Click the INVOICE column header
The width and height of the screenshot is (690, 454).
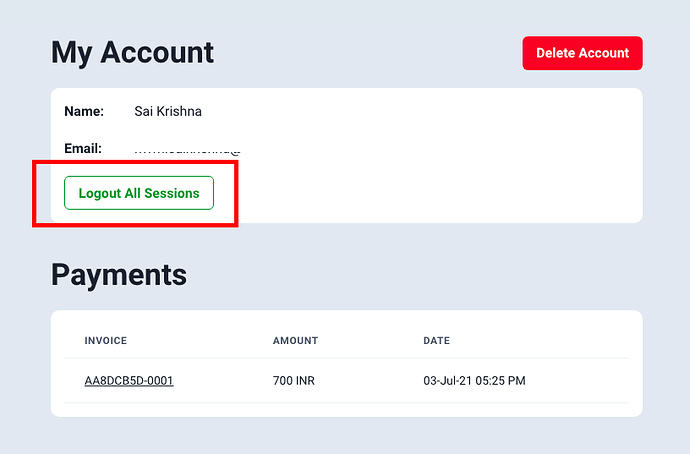[x=105, y=341]
